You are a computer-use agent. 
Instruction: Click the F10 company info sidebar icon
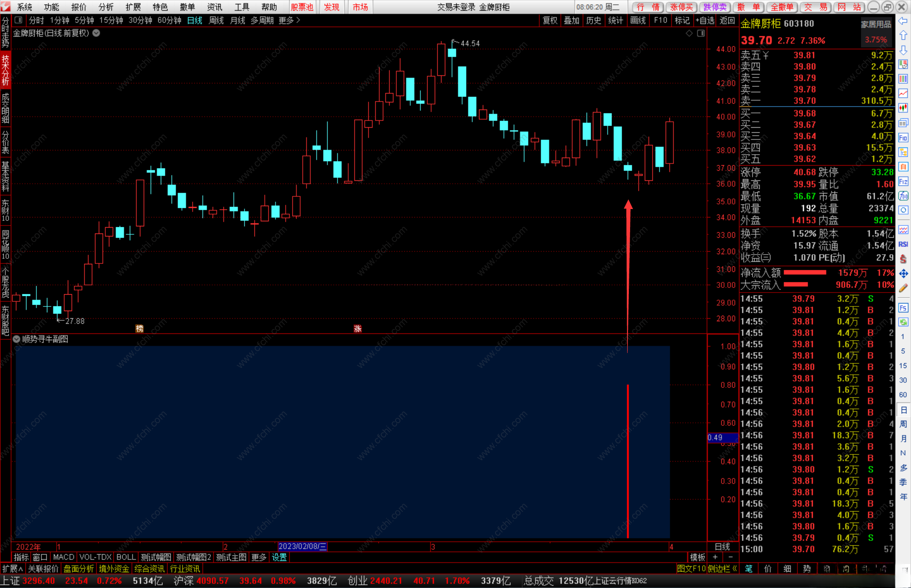point(903,138)
